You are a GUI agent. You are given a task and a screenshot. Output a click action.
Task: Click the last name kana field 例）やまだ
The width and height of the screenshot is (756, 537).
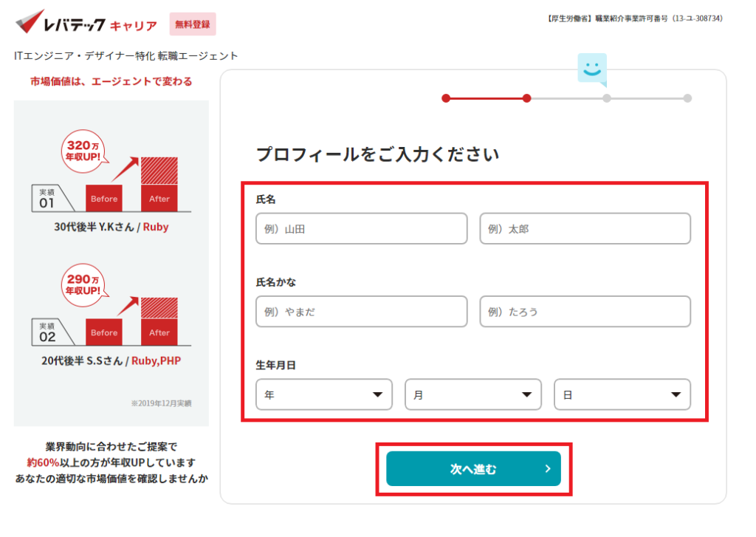coord(362,312)
